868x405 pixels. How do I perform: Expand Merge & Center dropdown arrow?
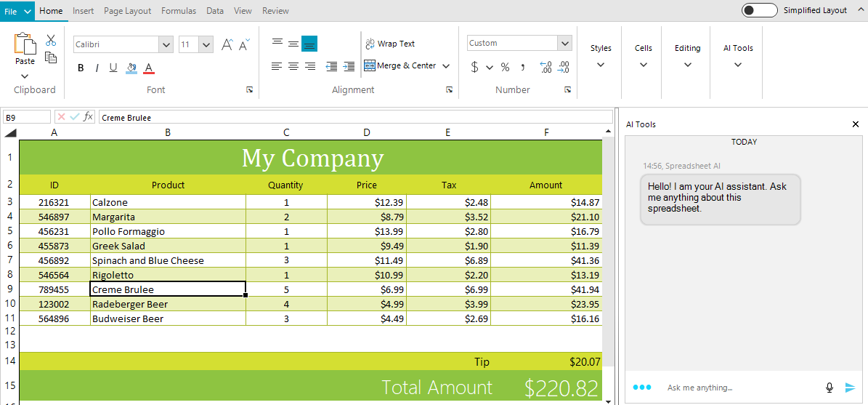tap(446, 66)
